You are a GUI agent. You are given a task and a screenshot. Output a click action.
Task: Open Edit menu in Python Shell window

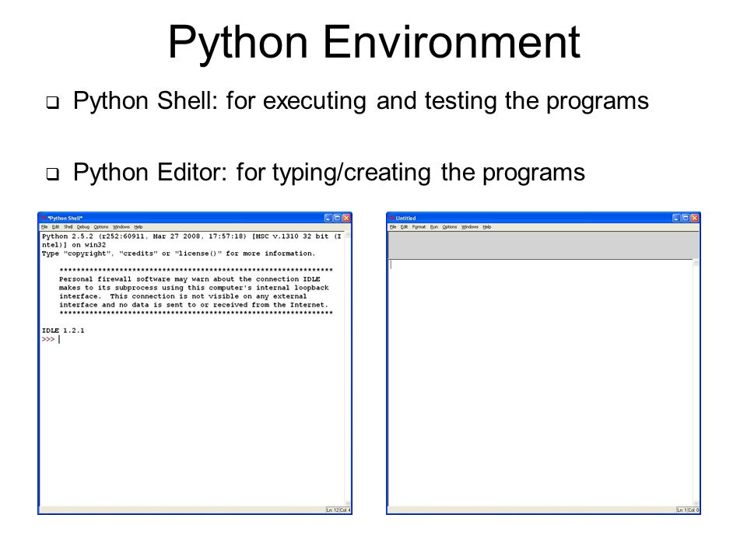(x=56, y=227)
